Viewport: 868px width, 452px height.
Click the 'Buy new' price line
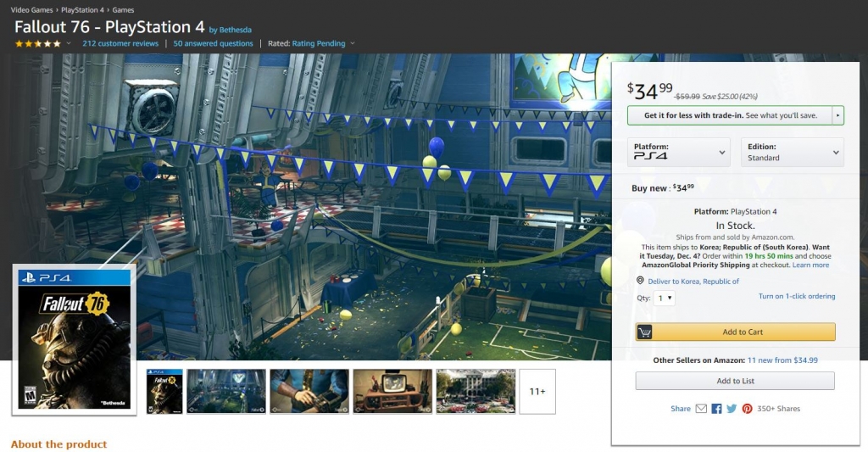tap(663, 187)
